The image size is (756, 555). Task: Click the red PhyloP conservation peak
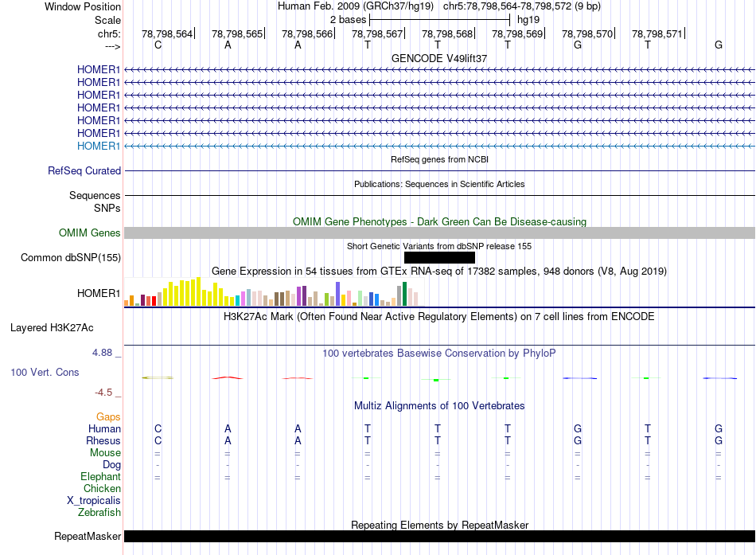point(228,377)
